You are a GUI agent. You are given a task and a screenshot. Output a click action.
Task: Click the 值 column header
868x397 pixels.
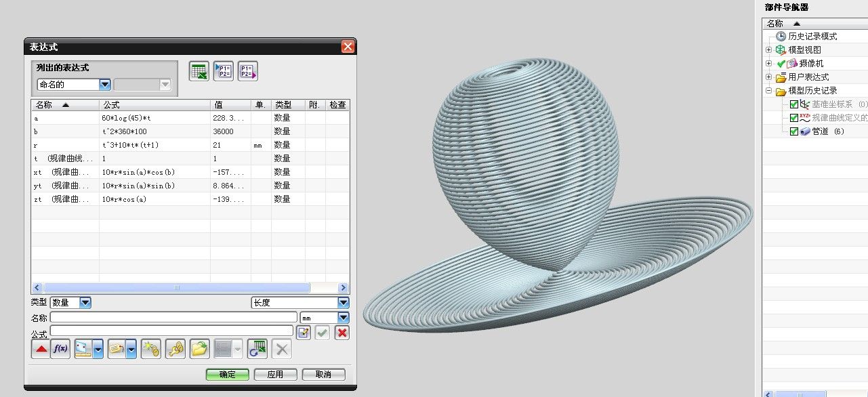point(230,105)
